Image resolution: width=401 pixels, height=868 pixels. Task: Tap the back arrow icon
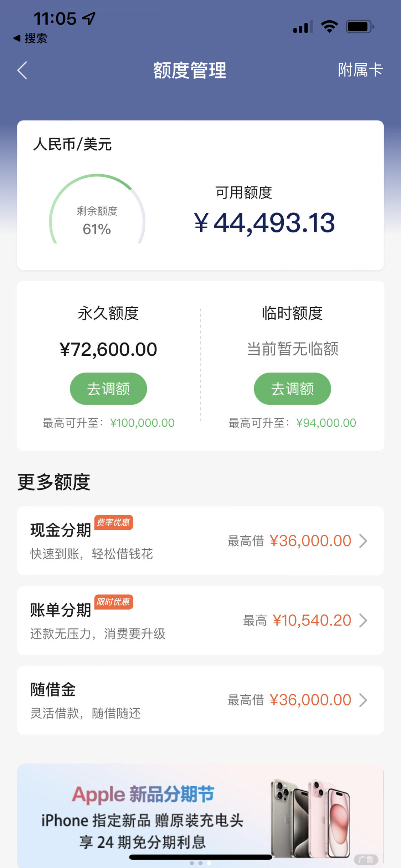click(x=22, y=70)
